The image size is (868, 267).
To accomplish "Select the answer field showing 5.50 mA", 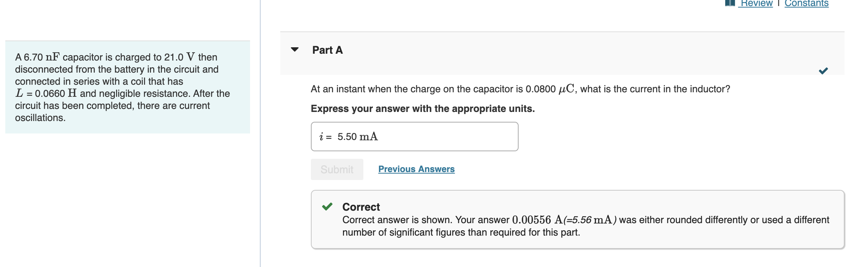I will [x=414, y=136].
